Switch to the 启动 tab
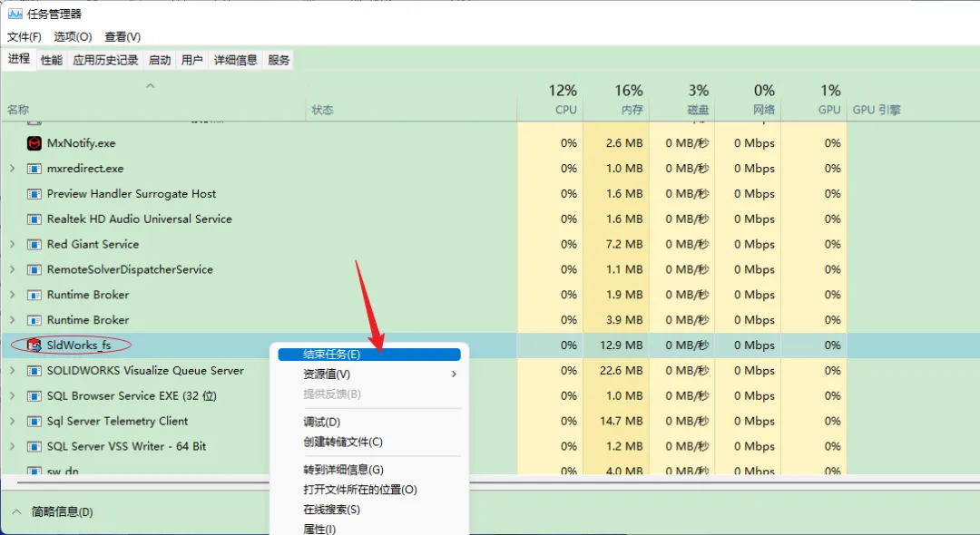The image size is (980, 535). 160,60
